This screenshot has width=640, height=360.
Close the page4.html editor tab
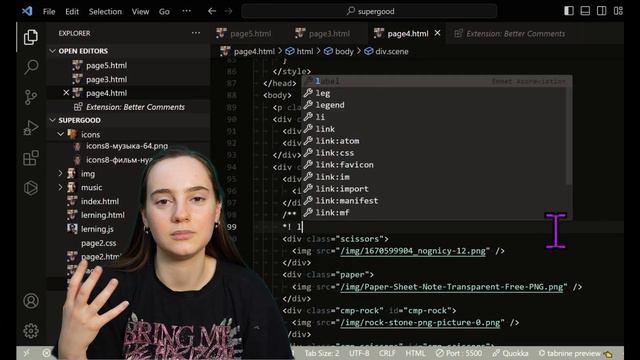[x=438, y=33]
